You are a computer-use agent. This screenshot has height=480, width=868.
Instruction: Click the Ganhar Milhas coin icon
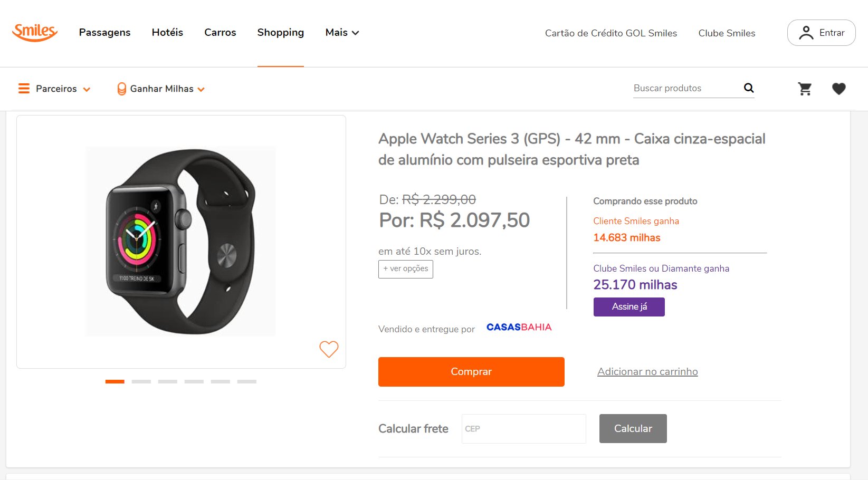121,89
